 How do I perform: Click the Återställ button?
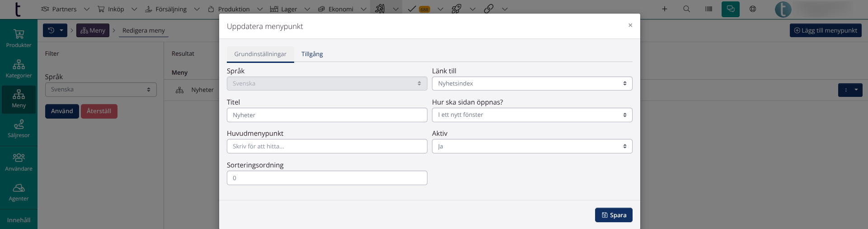[99, 111]
